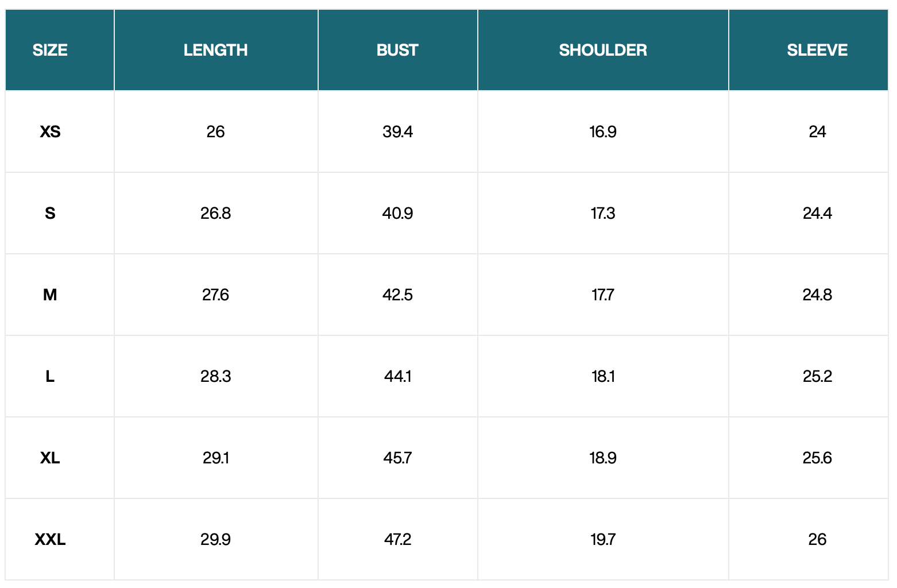Click the XS bust value 39.4
The image size is (897, 588).
[397, 131]
